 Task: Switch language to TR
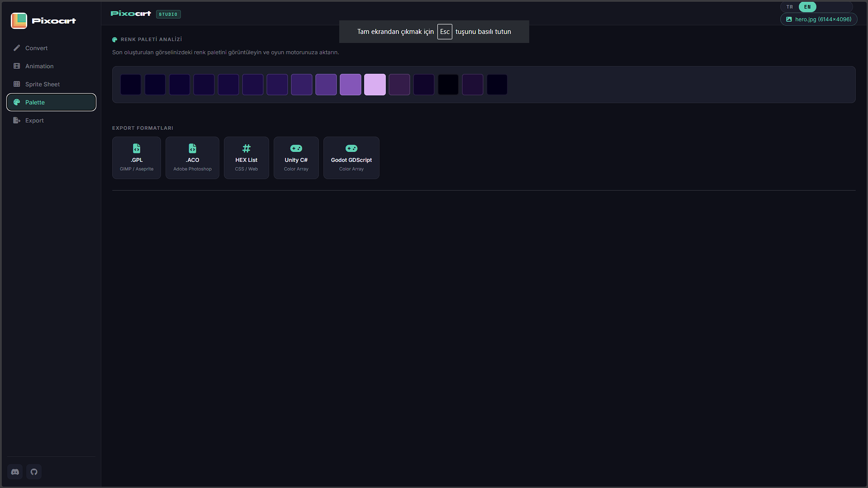pos(790,7)
